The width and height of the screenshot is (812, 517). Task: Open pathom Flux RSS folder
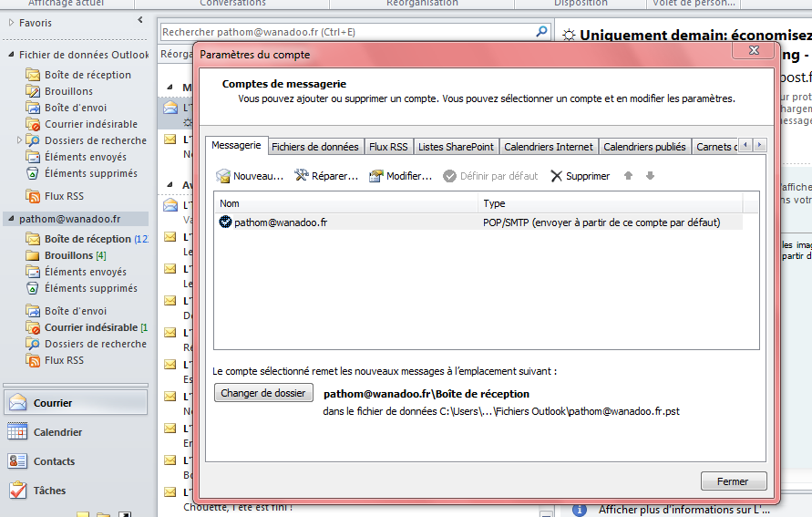64,360
